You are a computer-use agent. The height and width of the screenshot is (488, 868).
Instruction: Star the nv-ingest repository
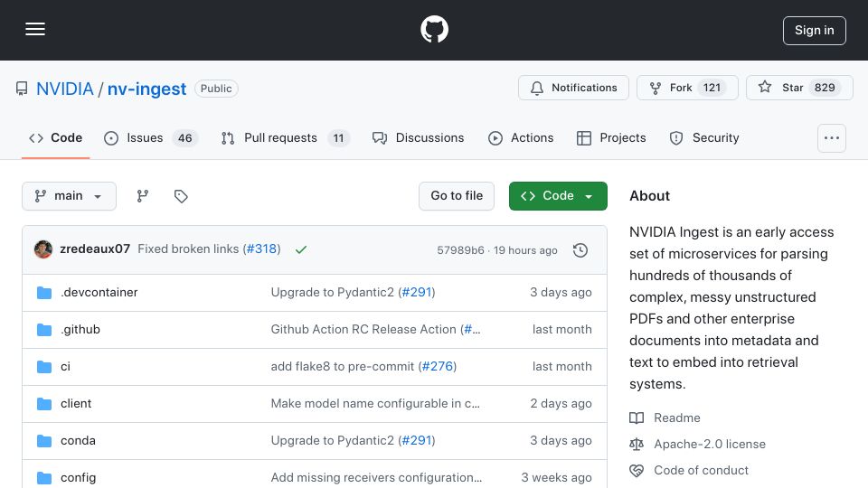pyautogui.click(x=799, y=88)
